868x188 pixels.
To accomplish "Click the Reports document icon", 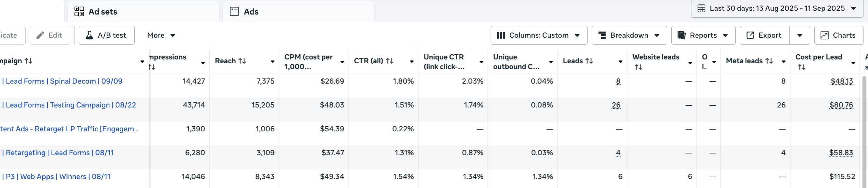I will click(x=681, y=35).
